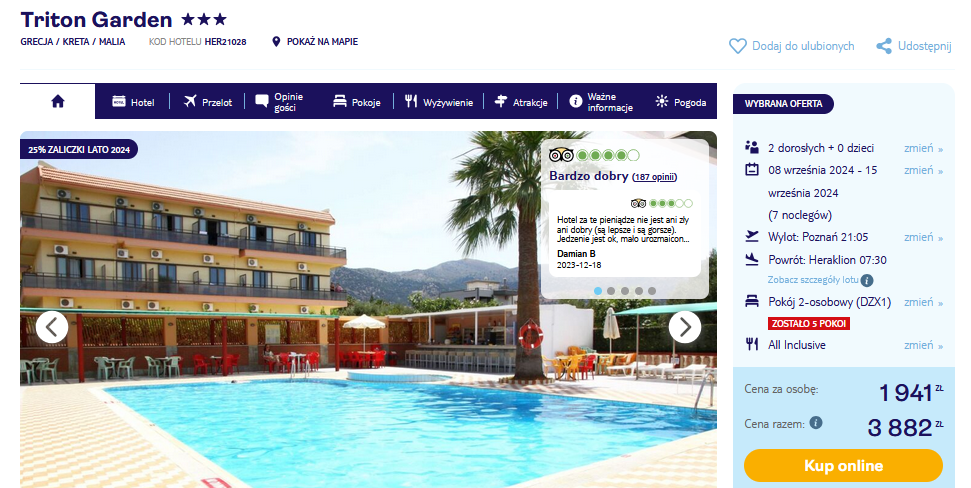Image resolution: width=971 pixels, height=488 pixels.
Task: Click the info icon next to Cena razem
Action: coord(816,423)
